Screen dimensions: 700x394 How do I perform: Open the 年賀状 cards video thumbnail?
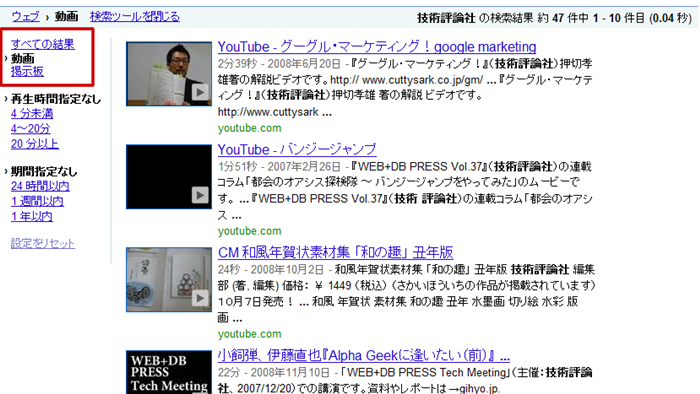pyautogui.click(x=169, y=279)
